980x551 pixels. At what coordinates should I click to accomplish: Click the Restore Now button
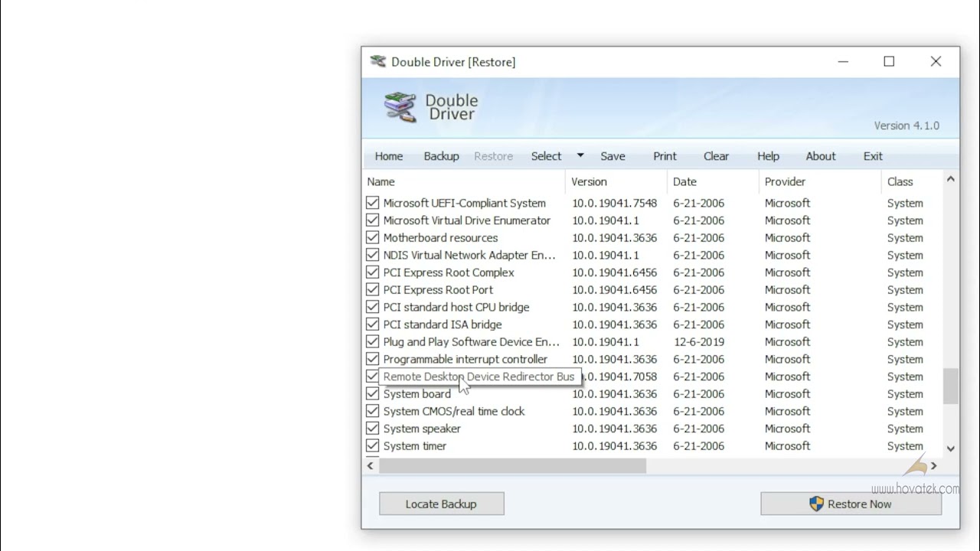pyautogui.click(x=851, y=504)
